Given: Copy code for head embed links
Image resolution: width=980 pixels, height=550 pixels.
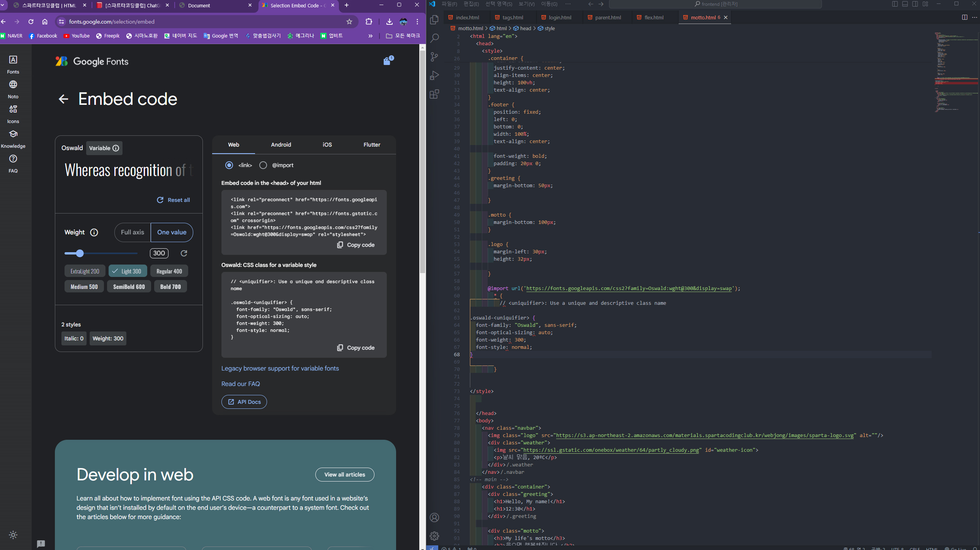Looking at the screenshot, I should pyautogui.click(x=356, y=245).
